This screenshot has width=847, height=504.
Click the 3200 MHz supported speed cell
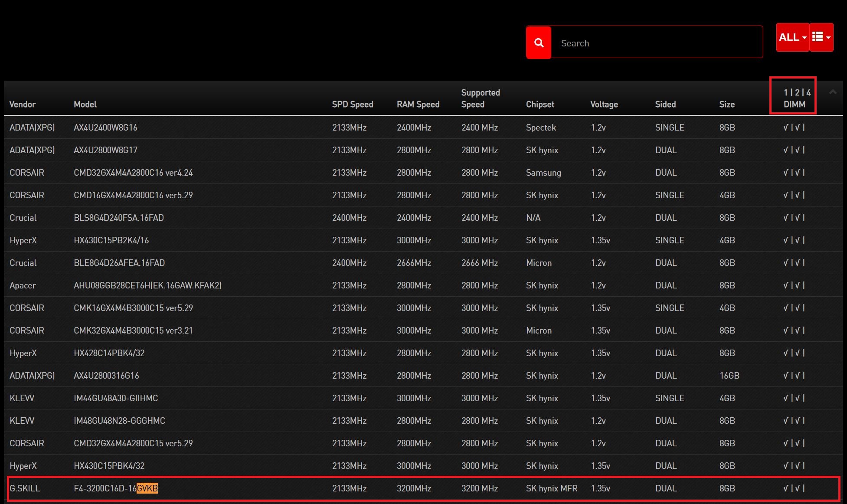[x=480, y=488]
